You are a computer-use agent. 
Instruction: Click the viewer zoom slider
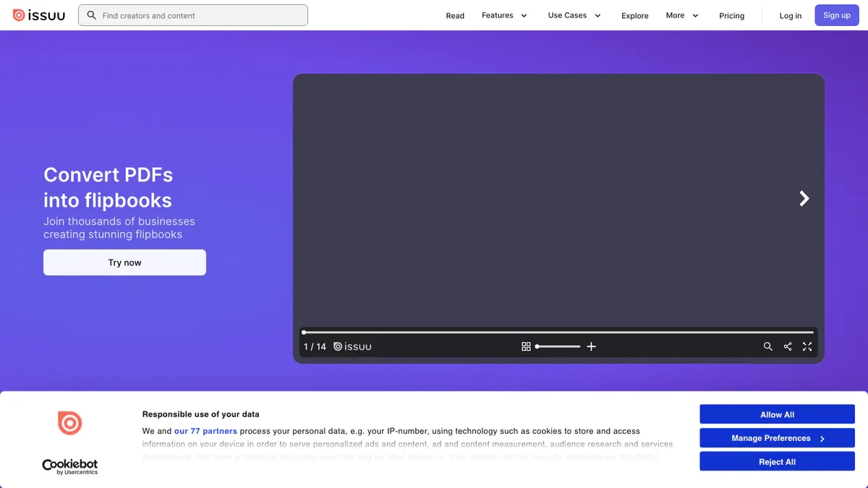pyautogui.click(x=558, y=346)
